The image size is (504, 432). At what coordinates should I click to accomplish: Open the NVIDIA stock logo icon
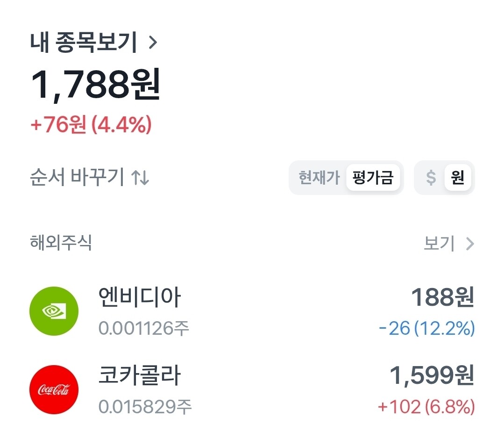coord(54,311)
